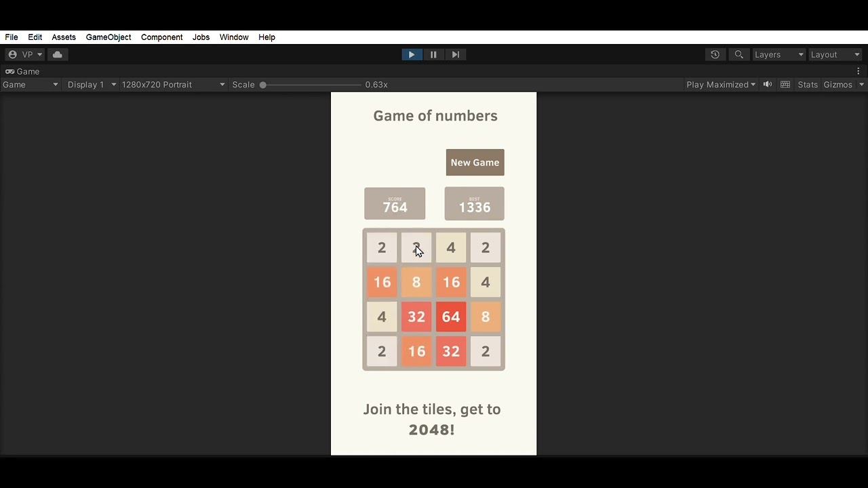Adjust the Scale slider handle

click(x=263, y=85)
